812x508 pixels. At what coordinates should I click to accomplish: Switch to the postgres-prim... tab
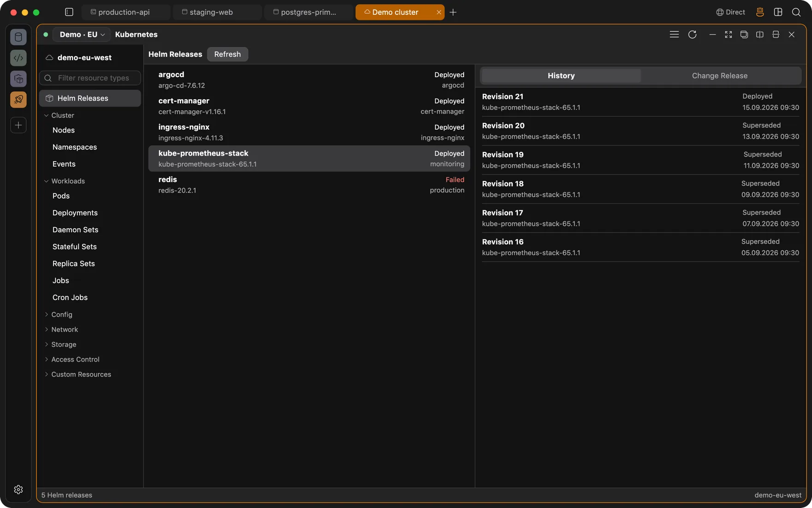[x=308, y=12]
